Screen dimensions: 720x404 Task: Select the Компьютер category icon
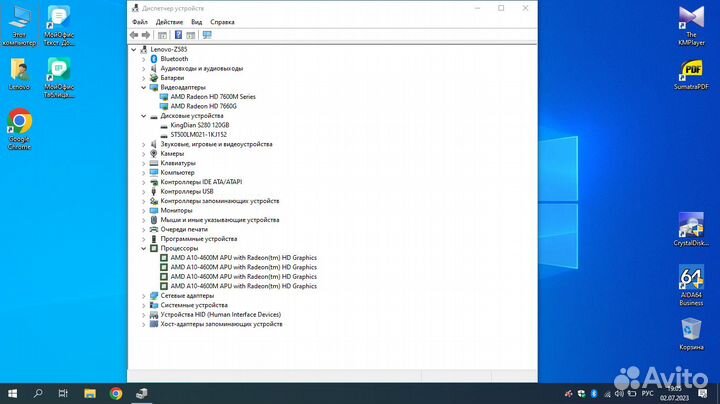tap(154, 172)
